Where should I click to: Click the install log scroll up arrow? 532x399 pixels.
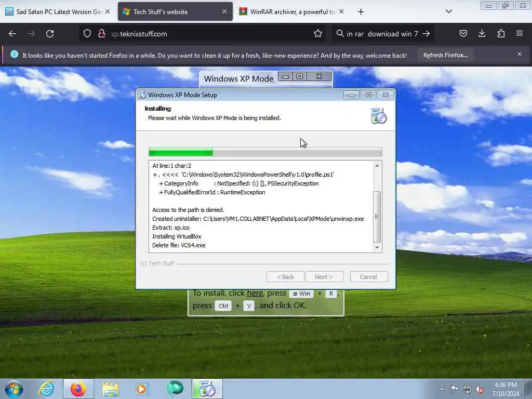tap(377, 166)
